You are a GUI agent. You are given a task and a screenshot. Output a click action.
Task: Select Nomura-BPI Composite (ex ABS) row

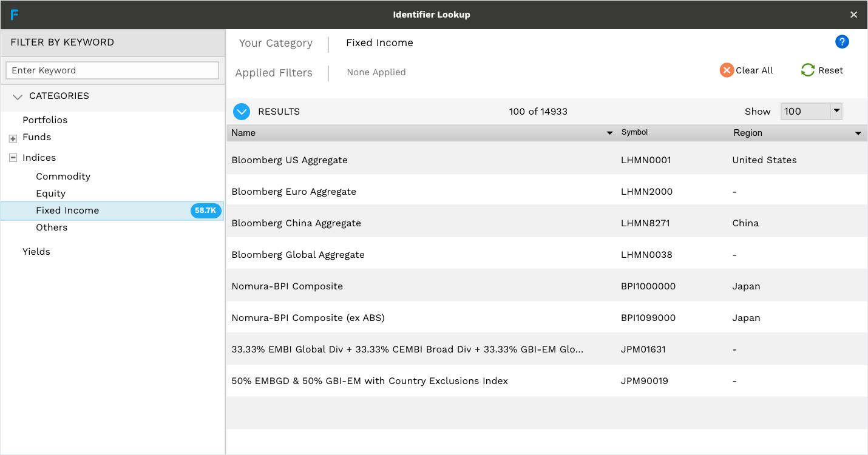(x=546, y=318)
